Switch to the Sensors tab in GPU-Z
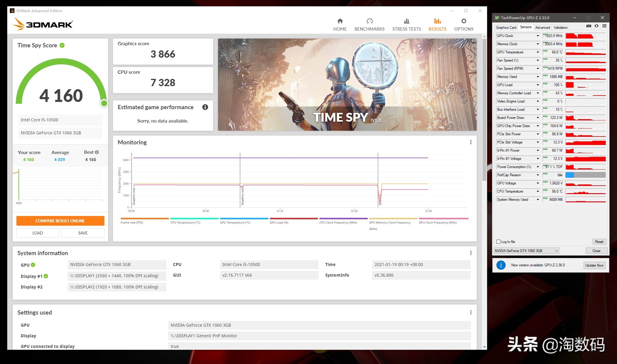This screenshot has height=364, width=617. [526, 27]
